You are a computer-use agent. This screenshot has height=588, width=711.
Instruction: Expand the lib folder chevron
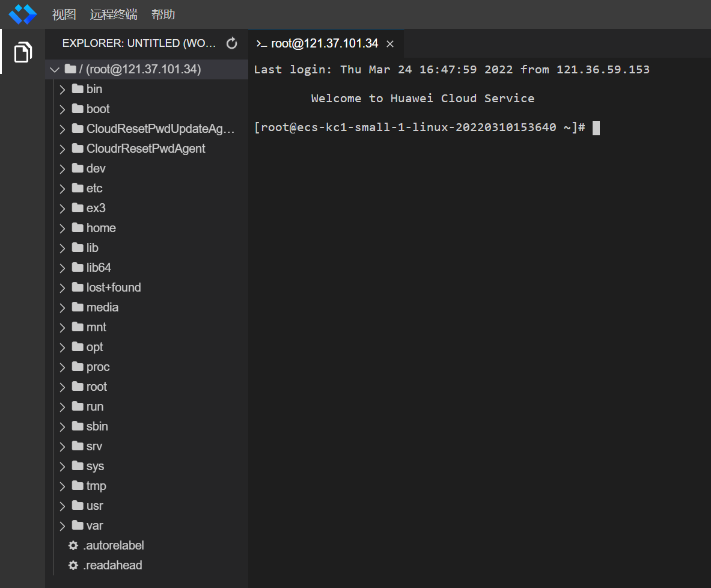[62, 248]
